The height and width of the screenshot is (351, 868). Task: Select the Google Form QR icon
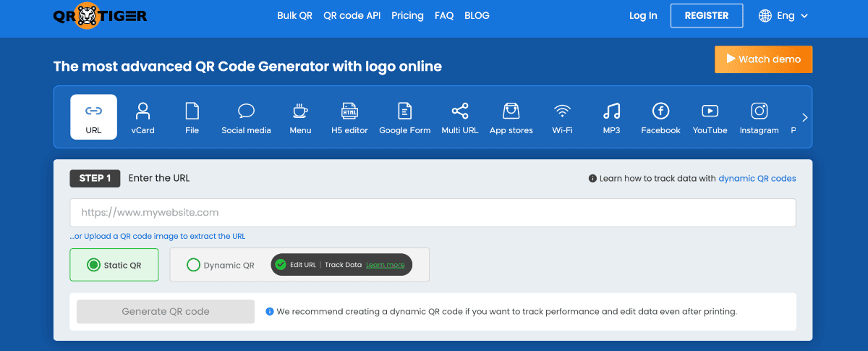point(404,111)
